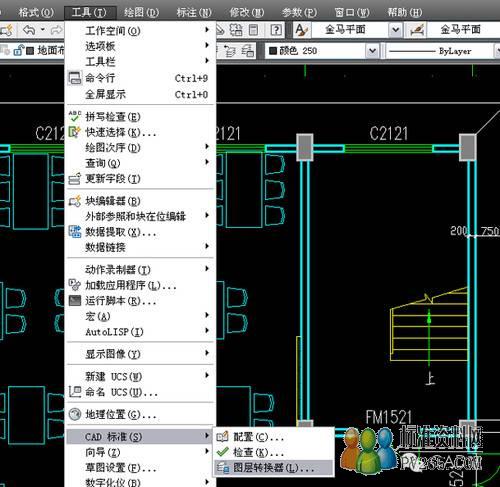
Task: Click the text style icon
Action: pos(302,30)
